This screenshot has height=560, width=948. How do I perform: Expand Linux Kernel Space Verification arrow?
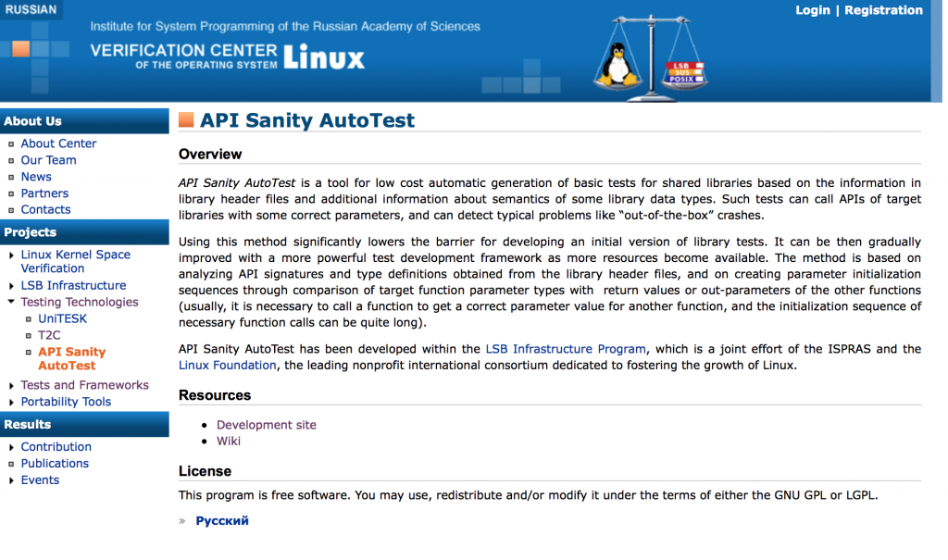(x=11, y=255)
